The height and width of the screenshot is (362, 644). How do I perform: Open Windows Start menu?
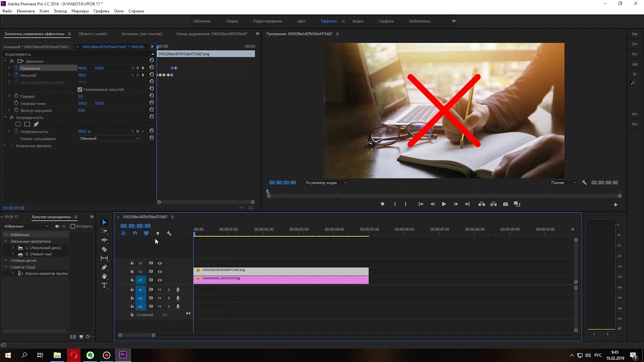tap(8, 355)
